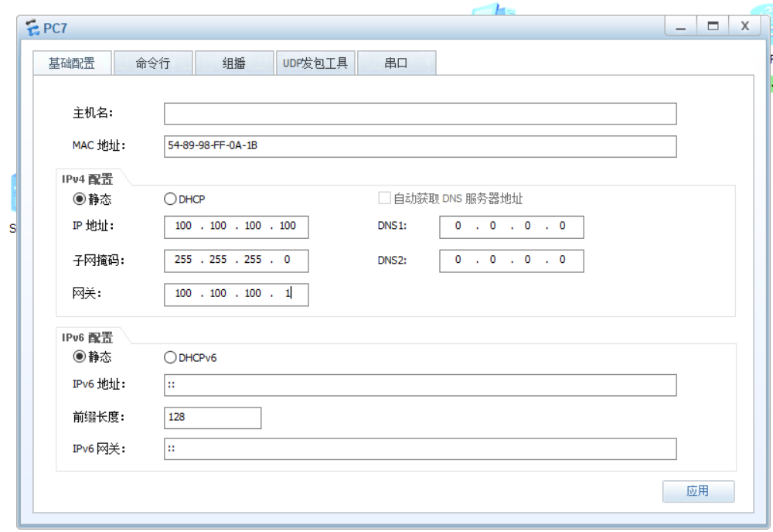Image resolution: width=773 pixels, height=532 pixels.
Task: Maximize the PC7 configuration window
Action: click(713, 26)
